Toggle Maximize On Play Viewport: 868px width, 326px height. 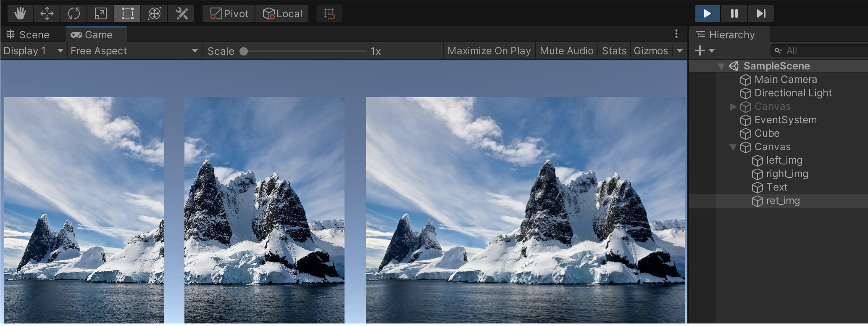(x=489, y=51)
